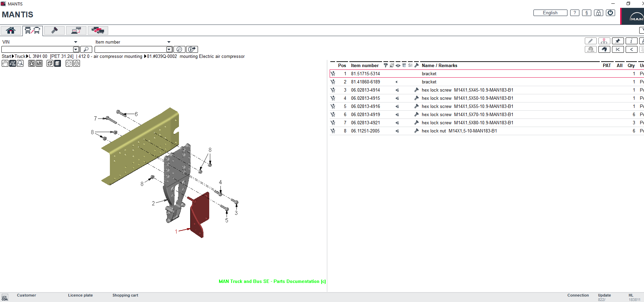Click the item info export icon
Image resolution: width=644 pixels, height=302 pixels.
(x=192, y=49)
